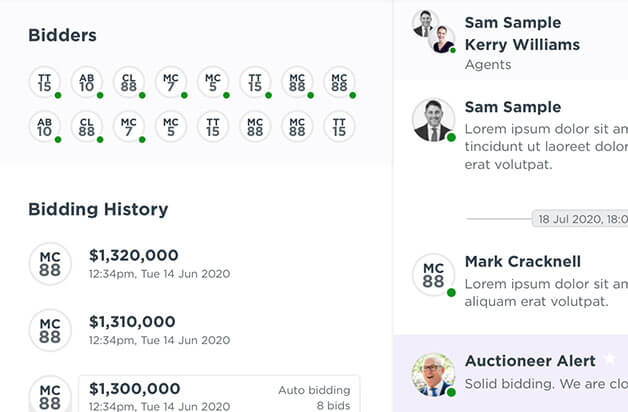Select the AB 10 badge in top bidder row

87,82
